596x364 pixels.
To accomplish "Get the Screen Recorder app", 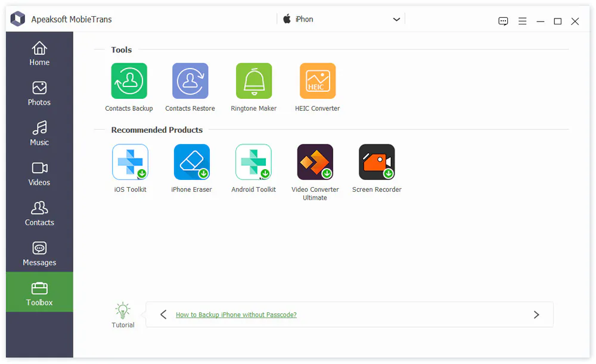I will point(377,161).
